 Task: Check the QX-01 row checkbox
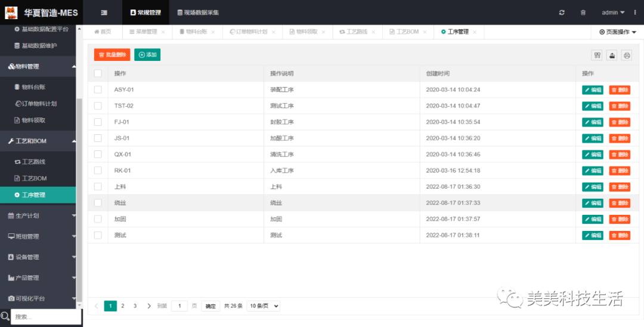(x=98, y=155)
